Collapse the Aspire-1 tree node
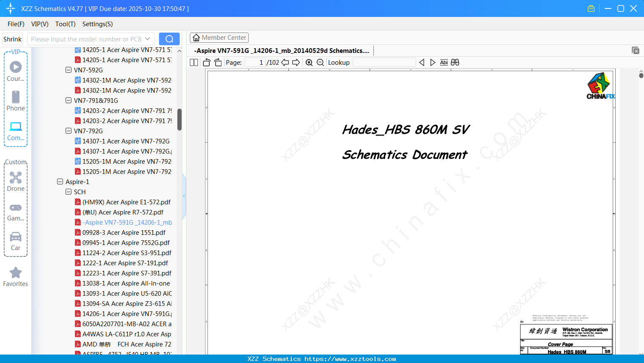 pos(60,181)
